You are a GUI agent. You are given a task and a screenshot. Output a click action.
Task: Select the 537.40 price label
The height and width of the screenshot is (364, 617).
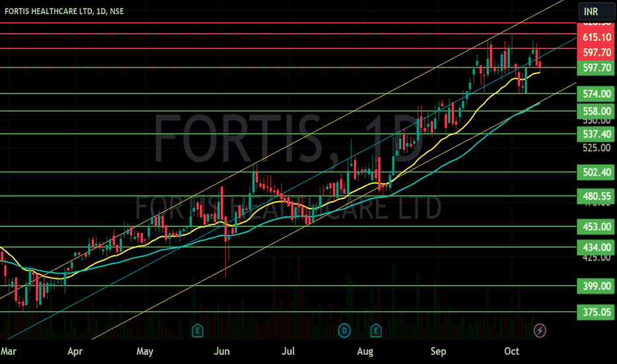coord(596,134)
